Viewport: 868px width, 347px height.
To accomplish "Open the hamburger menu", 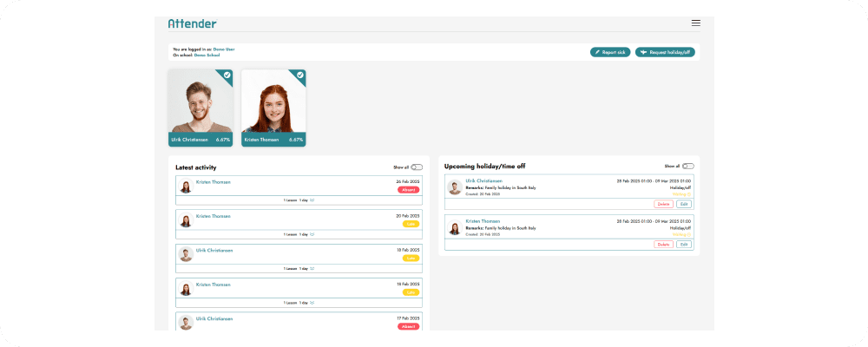I will pyautogui.click(x=695, y=23).
